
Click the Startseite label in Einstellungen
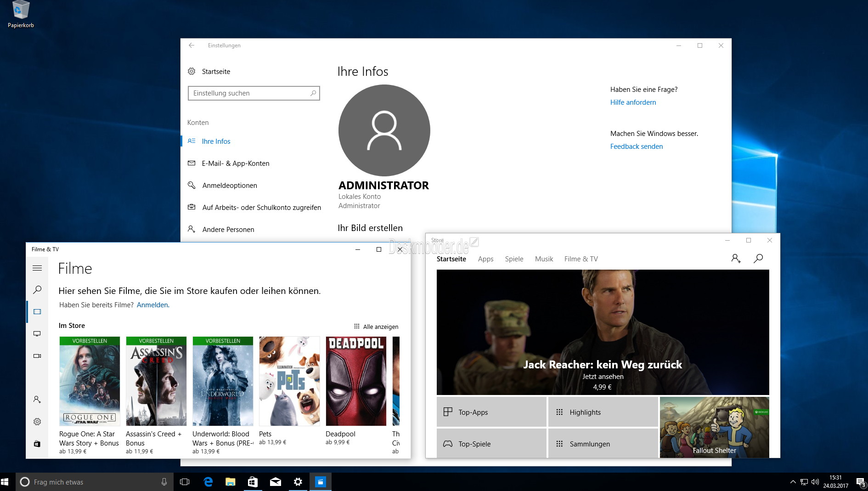tap(216, 71)
